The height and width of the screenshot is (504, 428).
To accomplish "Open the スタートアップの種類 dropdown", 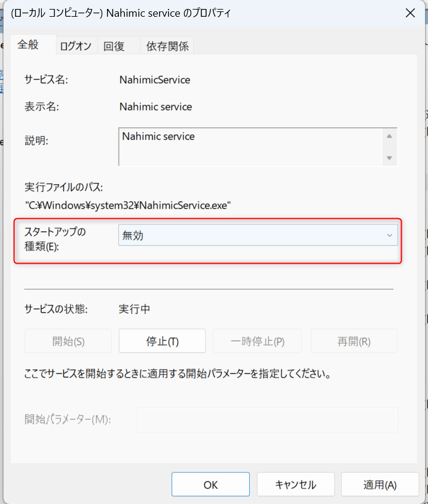I will tap(258, 236).
